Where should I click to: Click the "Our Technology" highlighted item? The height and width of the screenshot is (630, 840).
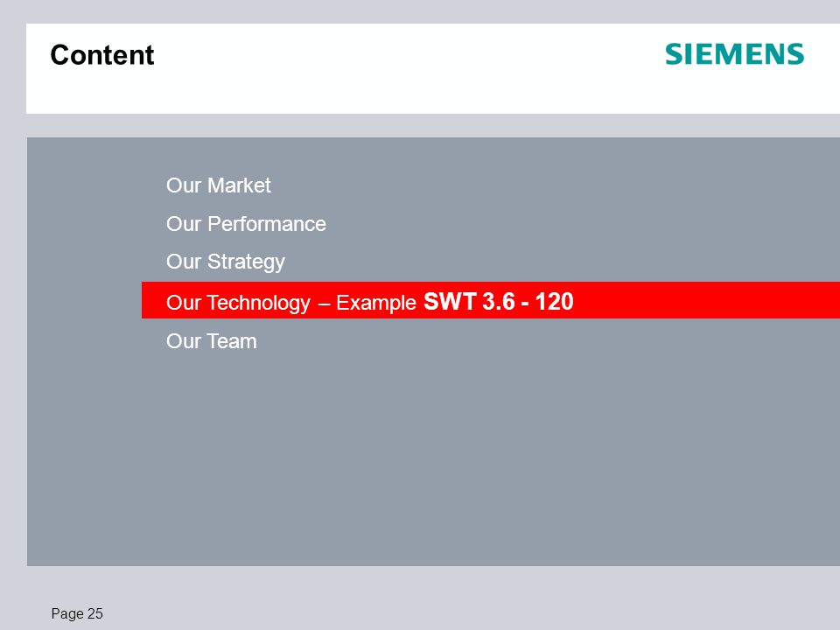coord(491,300)
